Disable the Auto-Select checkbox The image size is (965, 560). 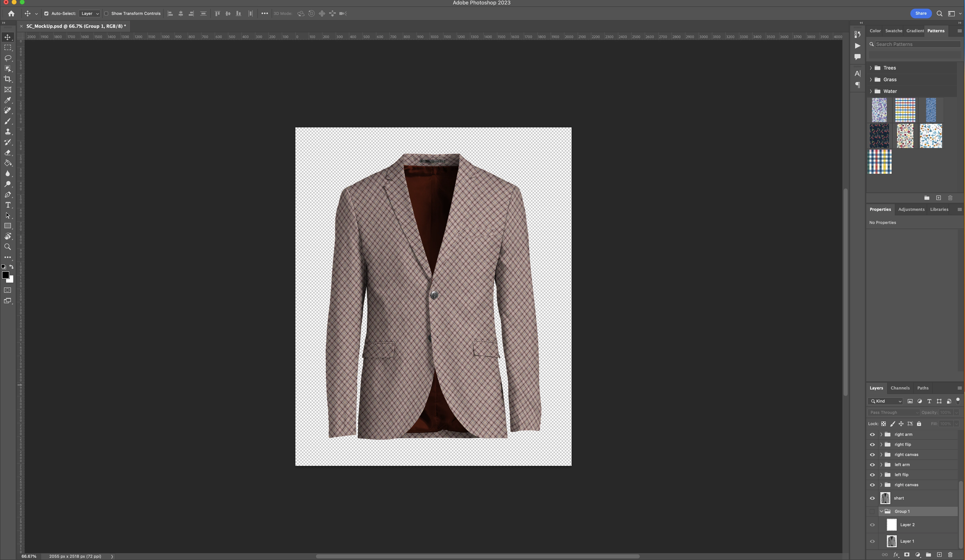click(46, 13)
